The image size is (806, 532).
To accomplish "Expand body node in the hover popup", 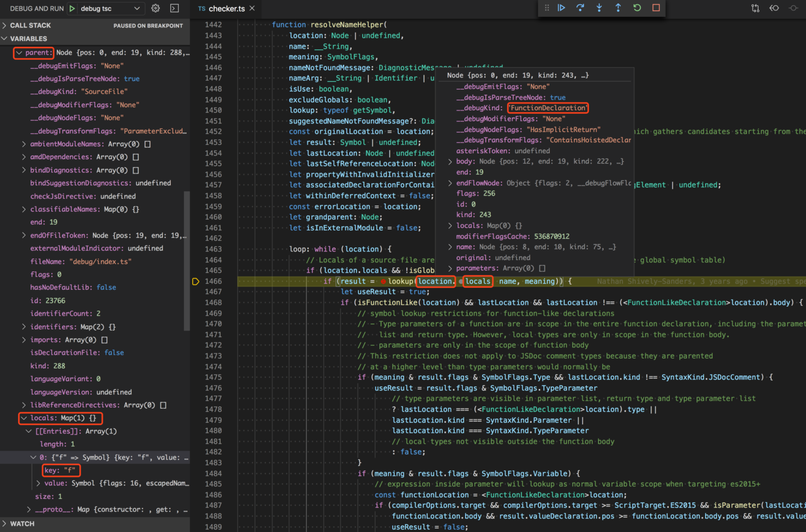I will (450, 162).
